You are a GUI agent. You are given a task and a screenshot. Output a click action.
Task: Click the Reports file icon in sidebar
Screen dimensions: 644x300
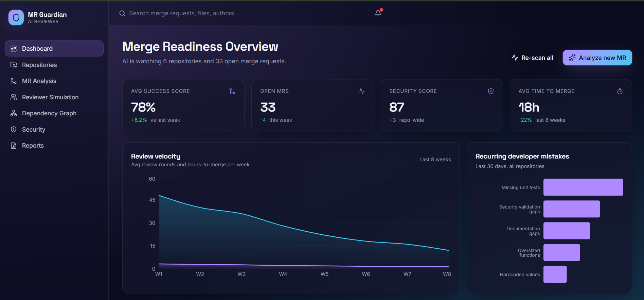click(14, 146)
